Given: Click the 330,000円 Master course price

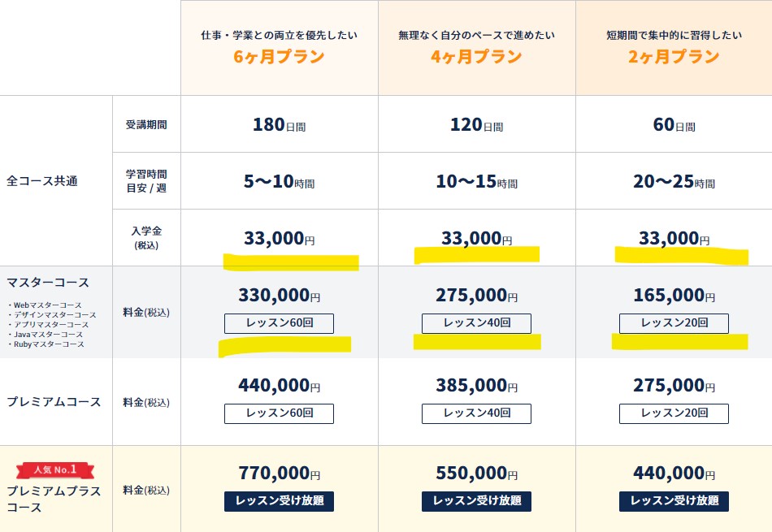Looking at the screenshot, I should [280, 296].
